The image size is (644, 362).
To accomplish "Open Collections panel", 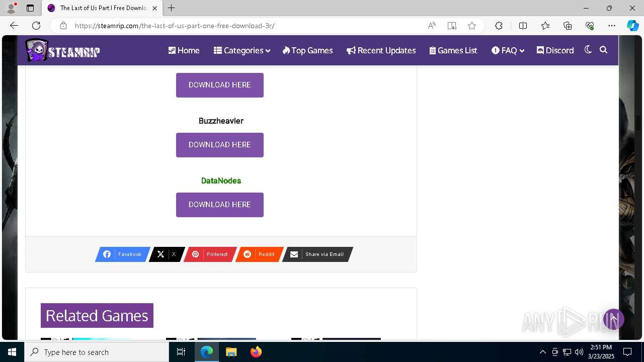I will point(568,26).
